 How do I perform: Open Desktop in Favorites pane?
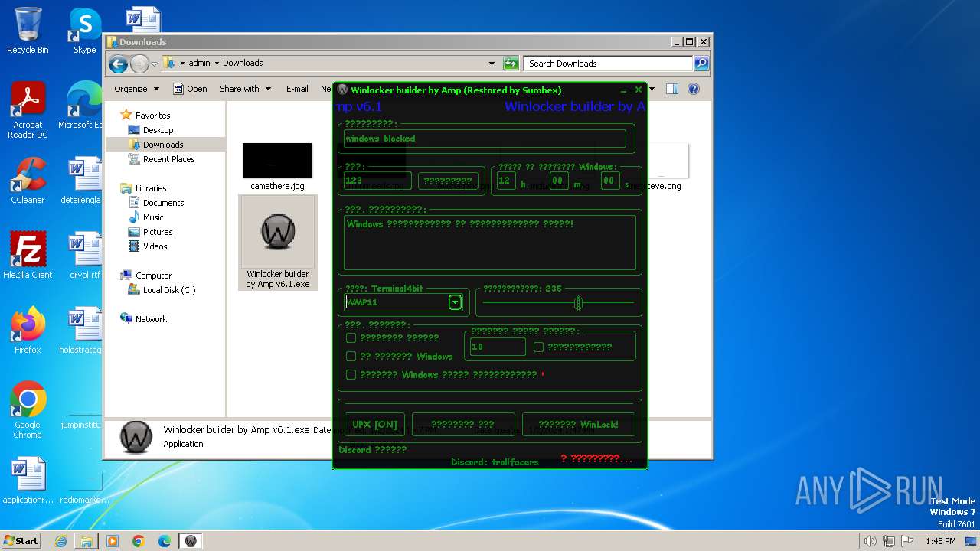coord(158,130)
